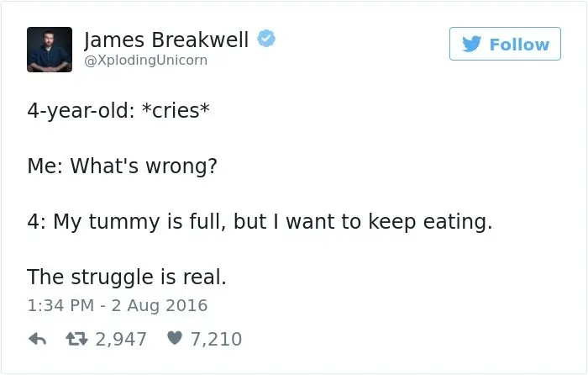Click the Twitter bird icon in the Follow button
The width and height of the screenshot is (588, 375).
pyautogui.click(x=473, y=44)
